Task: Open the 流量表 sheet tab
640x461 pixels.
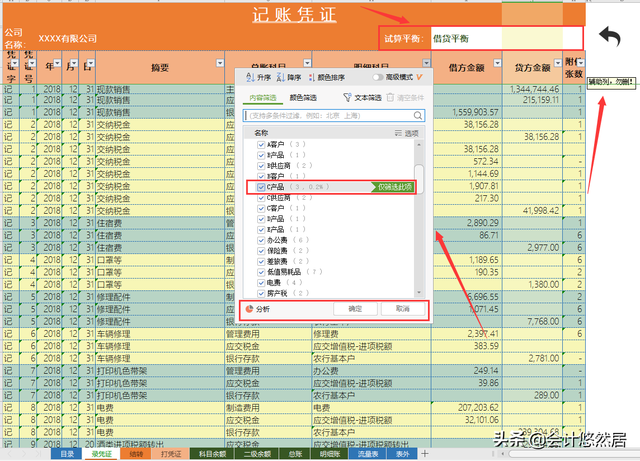Action: [368, 454]
